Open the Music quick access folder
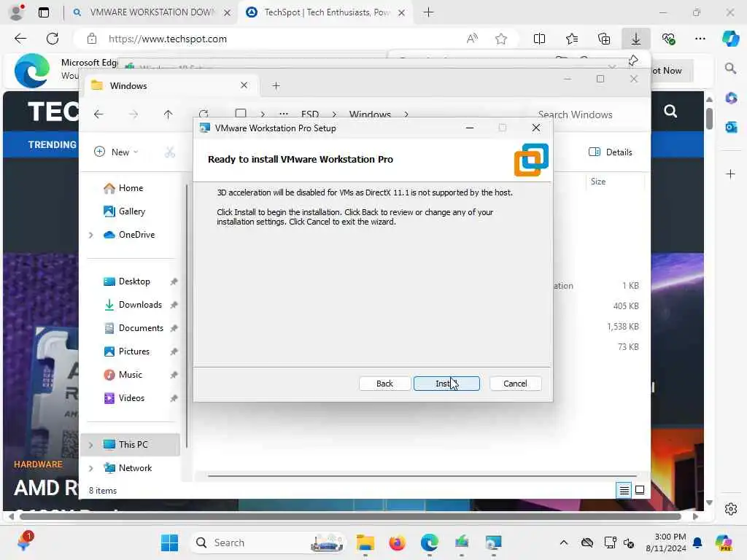The image size is (747, 560). (123, 375)
